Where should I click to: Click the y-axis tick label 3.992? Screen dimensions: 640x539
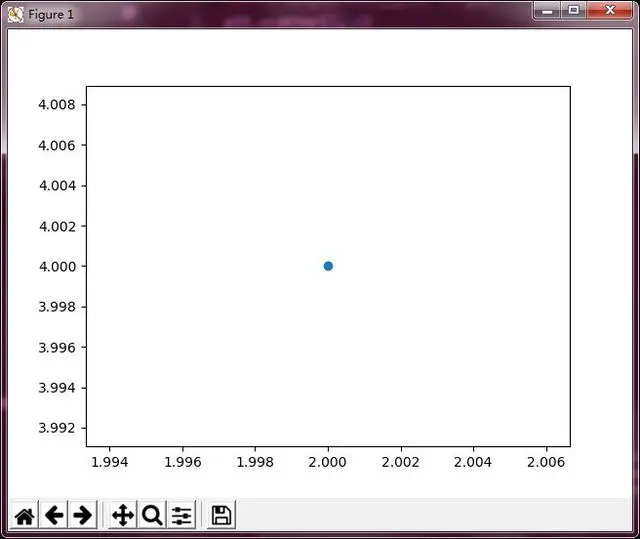point(57,428)
